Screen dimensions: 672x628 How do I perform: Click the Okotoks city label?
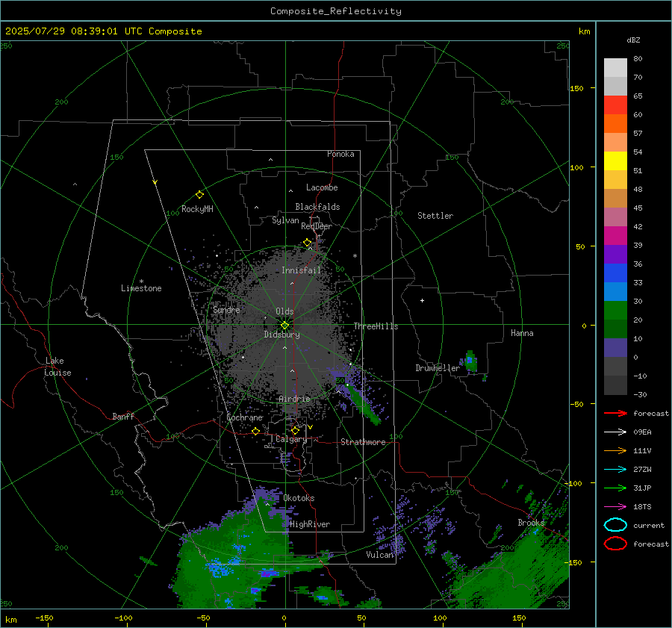[299, 498]
